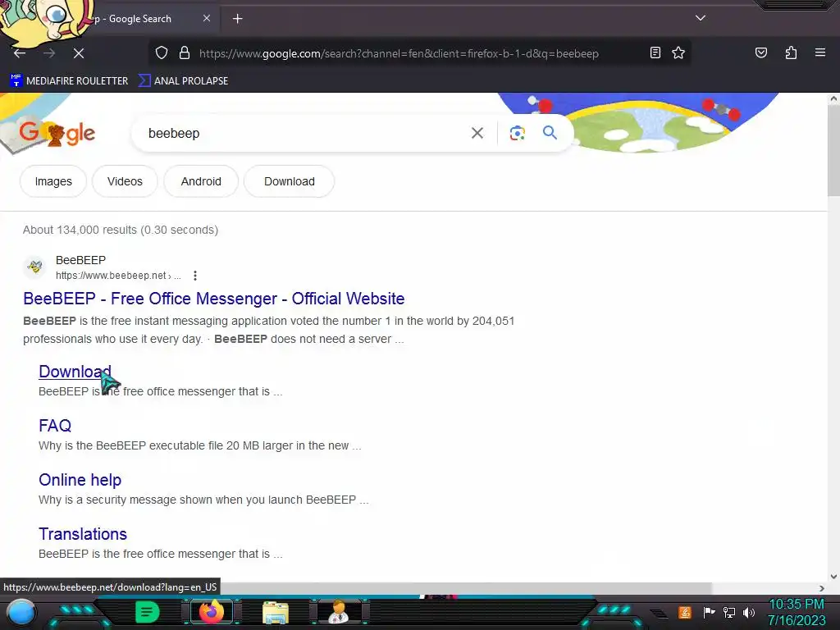List all tabs dropdown arrow
840x630 pixels.
pos(701,18)
